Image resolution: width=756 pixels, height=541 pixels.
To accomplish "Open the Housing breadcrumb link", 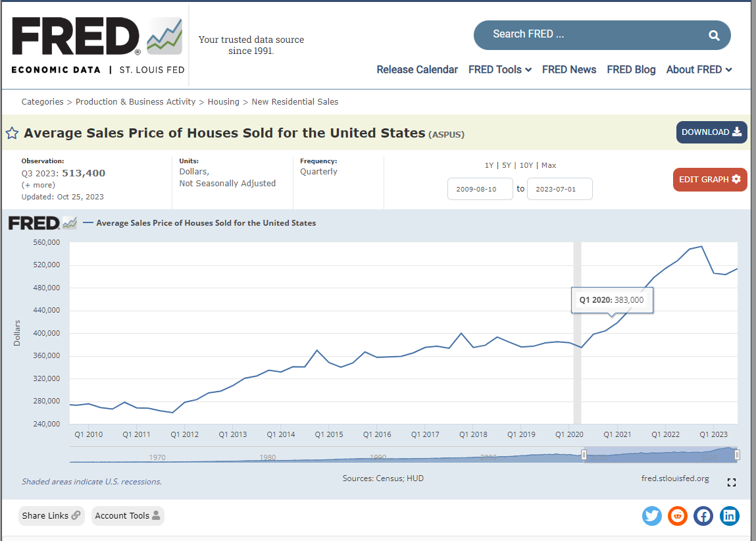I will (224, 101).
